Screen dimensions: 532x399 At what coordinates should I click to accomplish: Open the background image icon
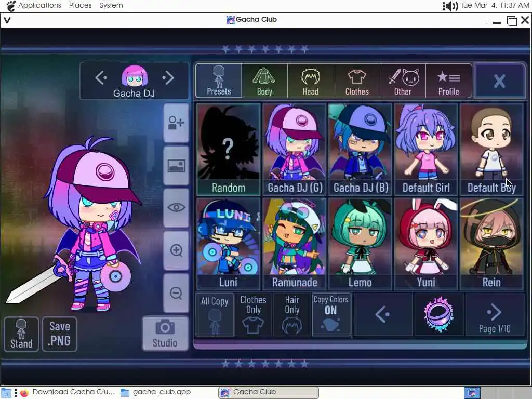(x=176, y=166)
